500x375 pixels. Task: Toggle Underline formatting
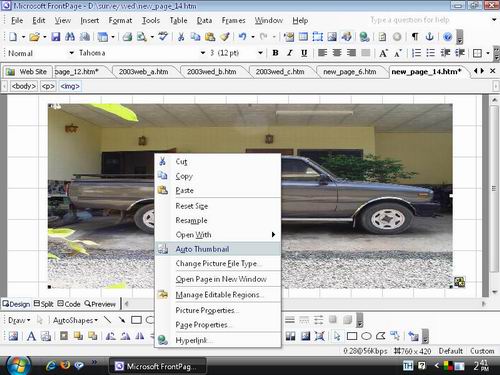tap(304, 53)
